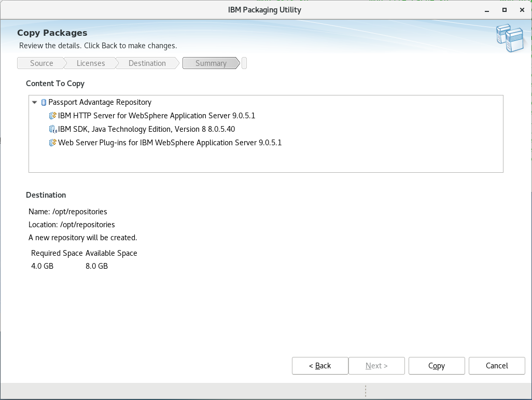Image resolution: width=532 pixels, height=400 pixels.
Task: Click the Copy Packages banner icon
Action: [x=511, y=38]
